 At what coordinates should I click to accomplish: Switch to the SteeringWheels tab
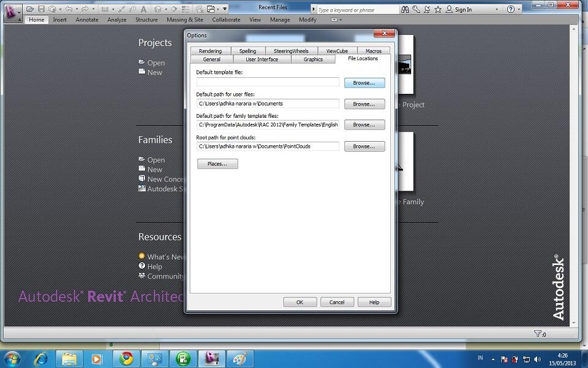[x=291, y=51]
